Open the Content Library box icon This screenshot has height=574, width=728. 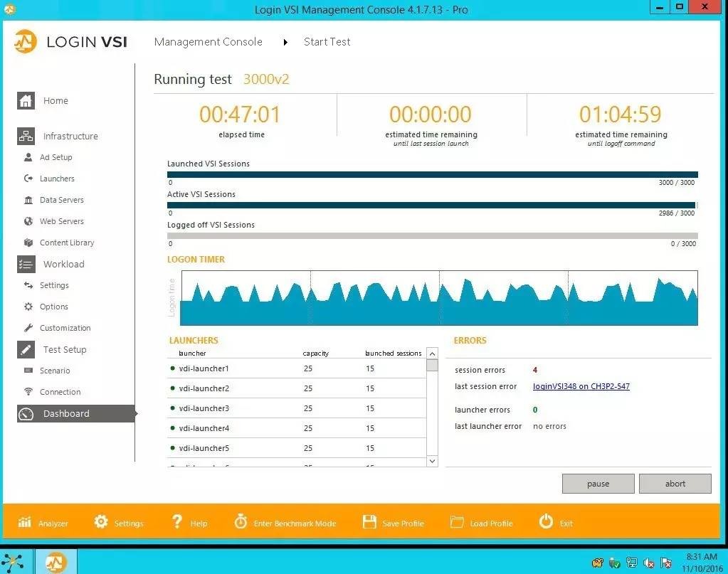pyautogui.click(x=28, y=243)
